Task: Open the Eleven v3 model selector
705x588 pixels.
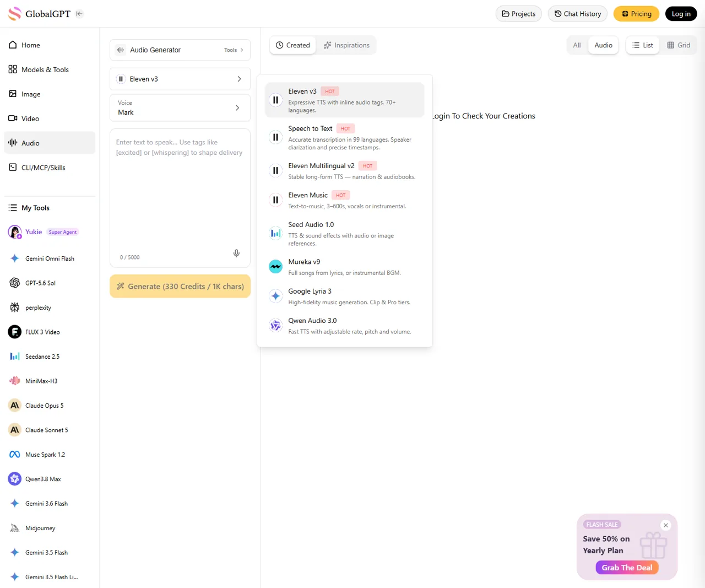Action: (x=180, y=79)
